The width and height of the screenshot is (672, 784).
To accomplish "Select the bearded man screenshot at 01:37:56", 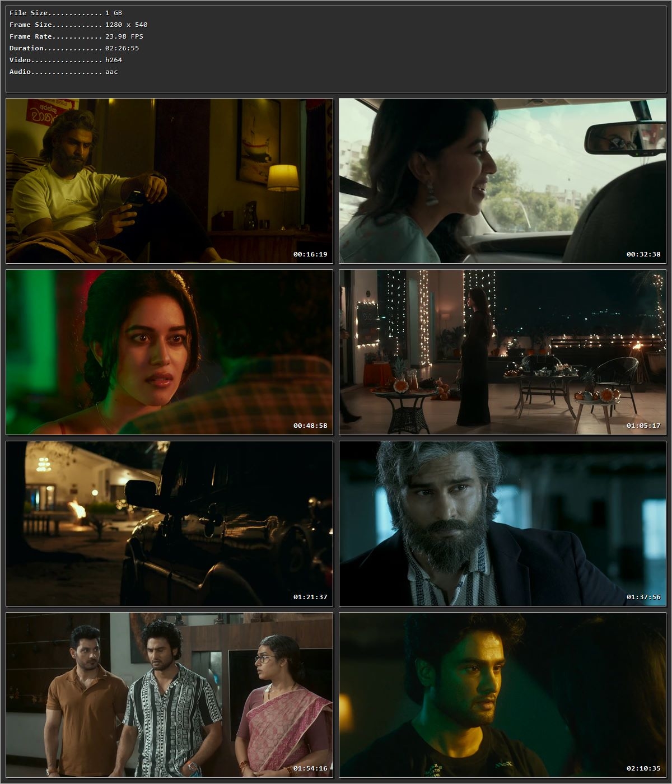I will (x=501, y=524).
